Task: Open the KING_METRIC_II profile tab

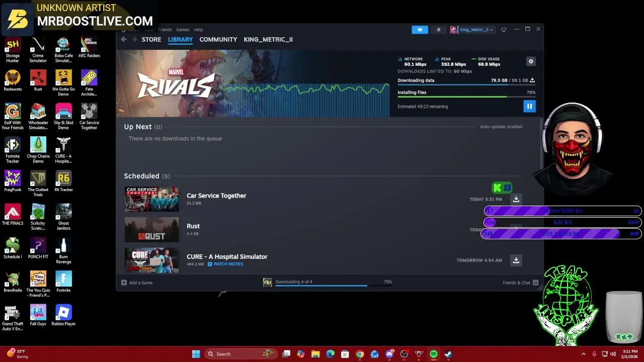Action: coord(268,39)
